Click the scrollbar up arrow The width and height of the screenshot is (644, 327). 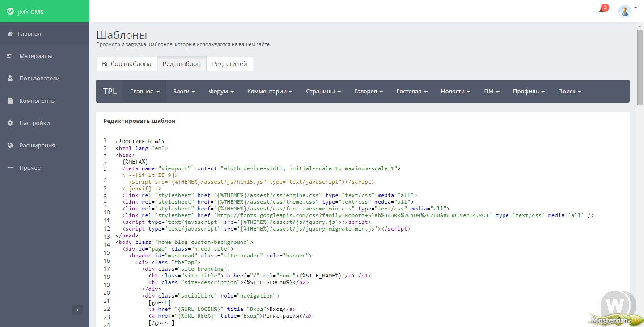(x=640, y=26)
